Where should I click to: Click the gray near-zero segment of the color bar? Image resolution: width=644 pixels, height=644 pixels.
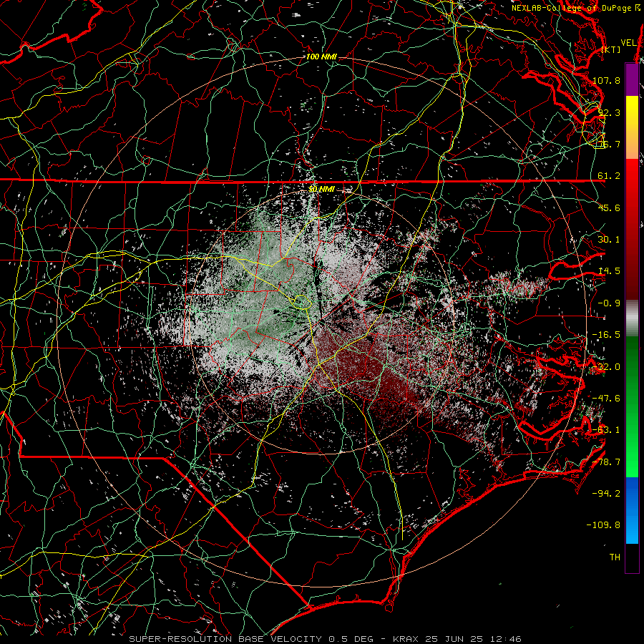coord(632,318)
